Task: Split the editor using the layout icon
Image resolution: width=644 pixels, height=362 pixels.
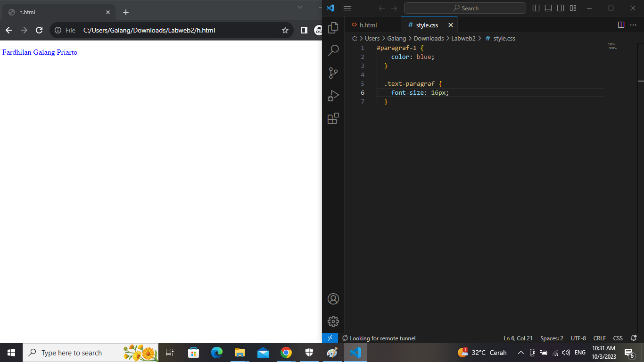Action: (x=620, y=25)
